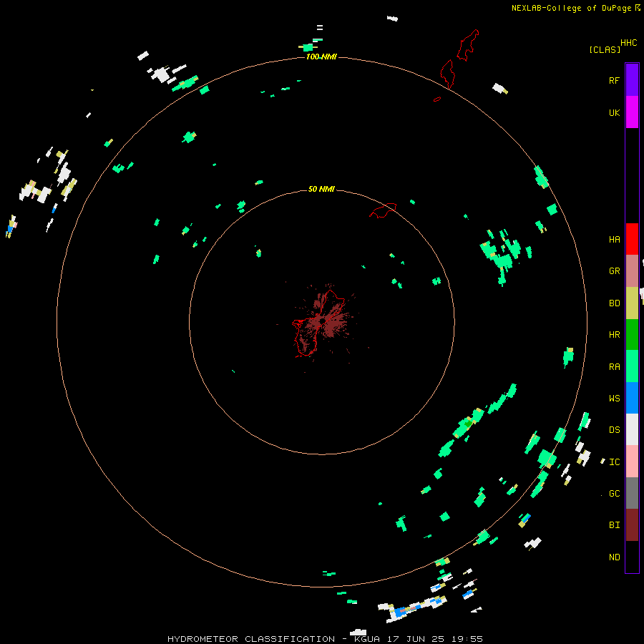Click the GC legend label
The image size is (644, 644).
(x=614, y=494)
